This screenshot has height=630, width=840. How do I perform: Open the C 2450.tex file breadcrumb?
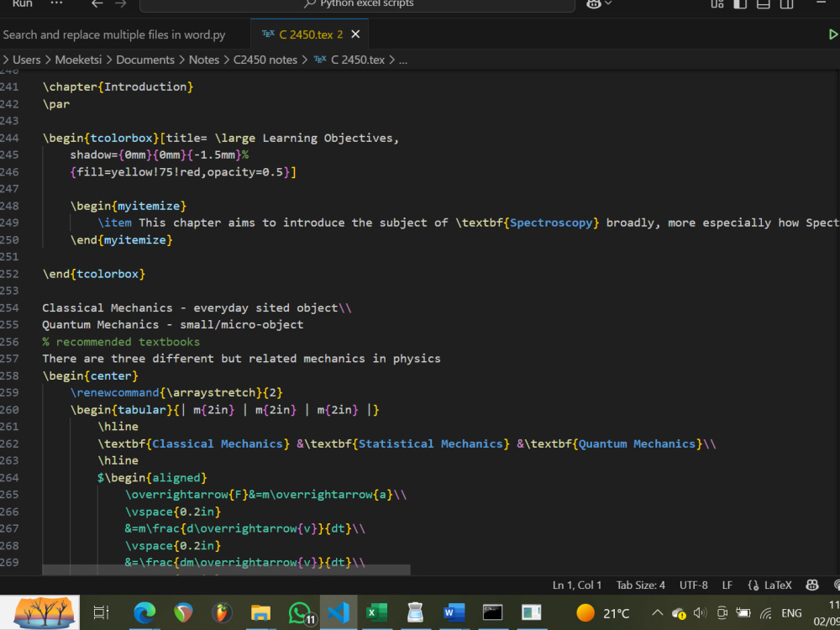click(349, 60)
